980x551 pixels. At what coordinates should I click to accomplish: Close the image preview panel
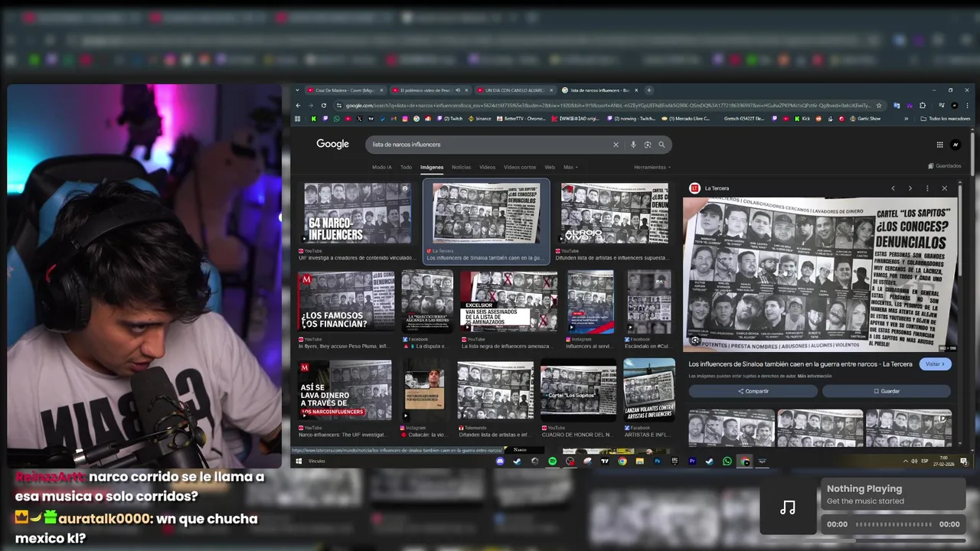pos(944,188)
